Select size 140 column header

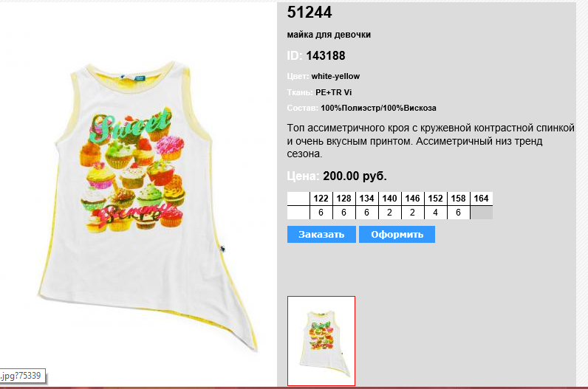[x=389, y=199]
